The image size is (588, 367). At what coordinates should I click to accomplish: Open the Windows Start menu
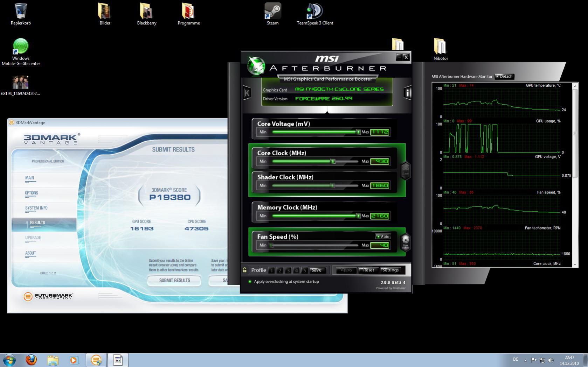pos(9,360)
